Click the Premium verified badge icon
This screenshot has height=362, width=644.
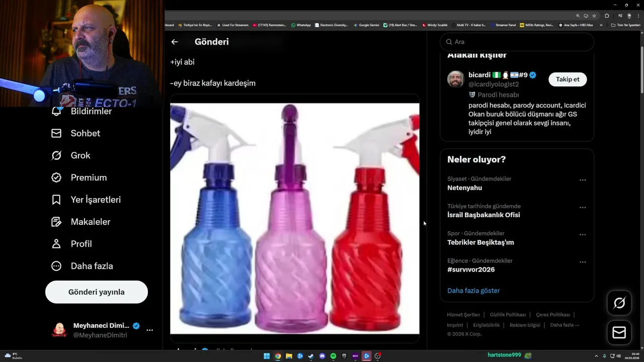(x=56, y=177)
